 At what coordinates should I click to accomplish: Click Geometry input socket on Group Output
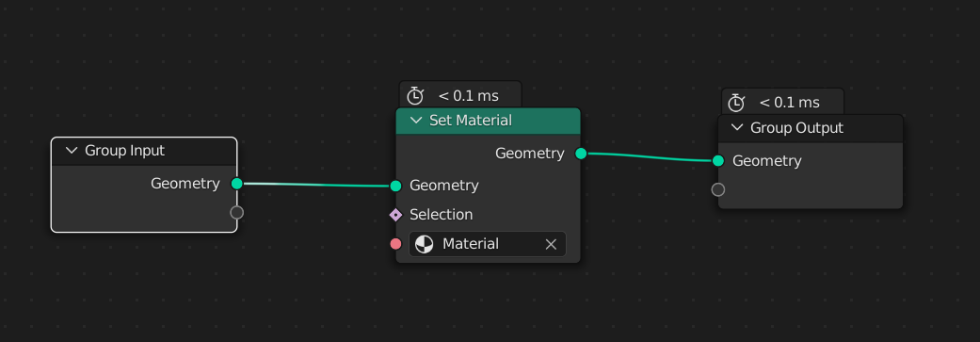tap(718, 161)
